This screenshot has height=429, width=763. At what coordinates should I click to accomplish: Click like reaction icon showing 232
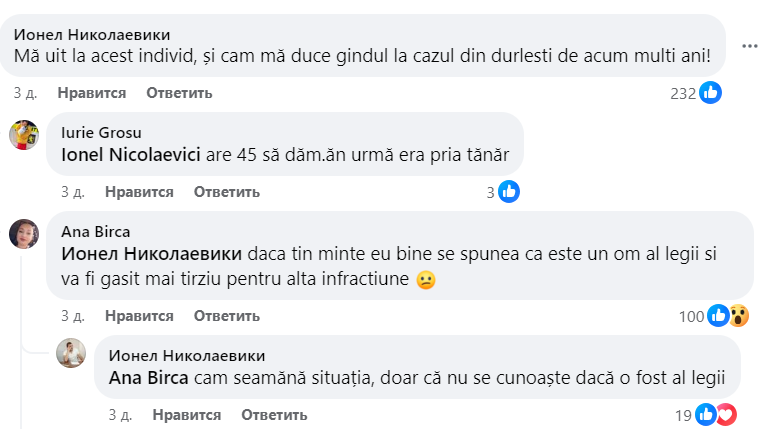pyautogui.click(x=711, y=93)
